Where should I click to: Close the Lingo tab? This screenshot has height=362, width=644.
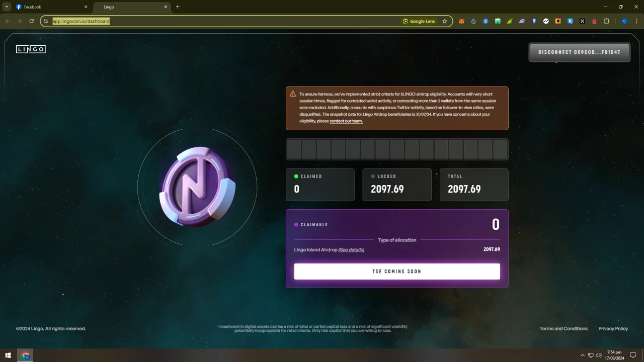(x=166, y=7)
